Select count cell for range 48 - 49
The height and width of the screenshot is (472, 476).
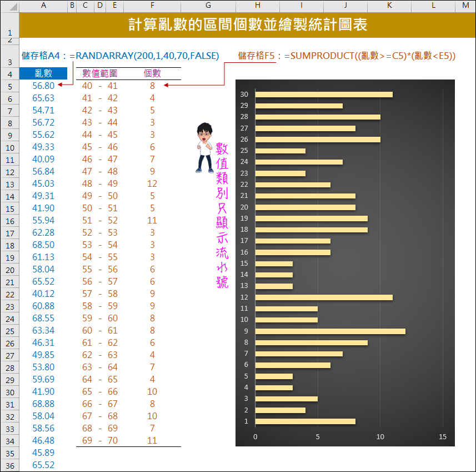[152, 183]
